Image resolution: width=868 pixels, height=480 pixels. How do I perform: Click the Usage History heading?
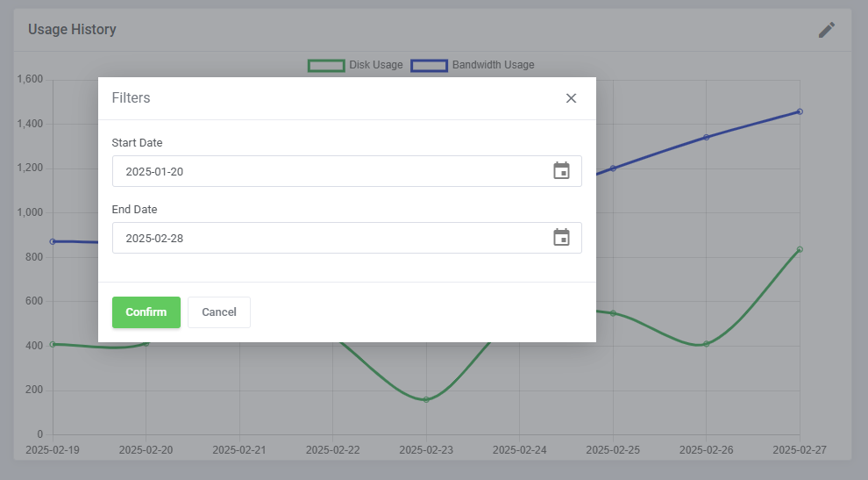tap(72, 29)
